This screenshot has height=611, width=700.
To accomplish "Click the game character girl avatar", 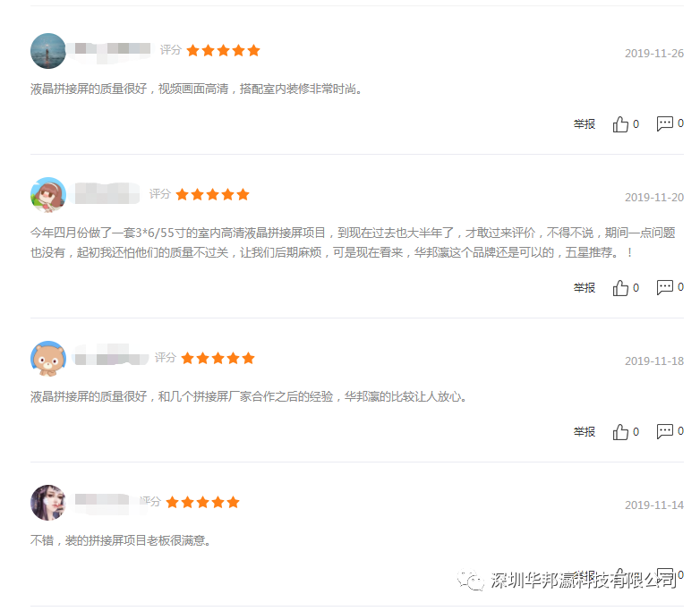I will point(48,503).
